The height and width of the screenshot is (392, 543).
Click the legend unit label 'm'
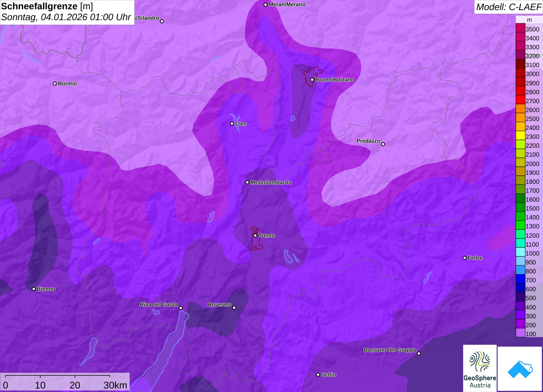point(529,20)
